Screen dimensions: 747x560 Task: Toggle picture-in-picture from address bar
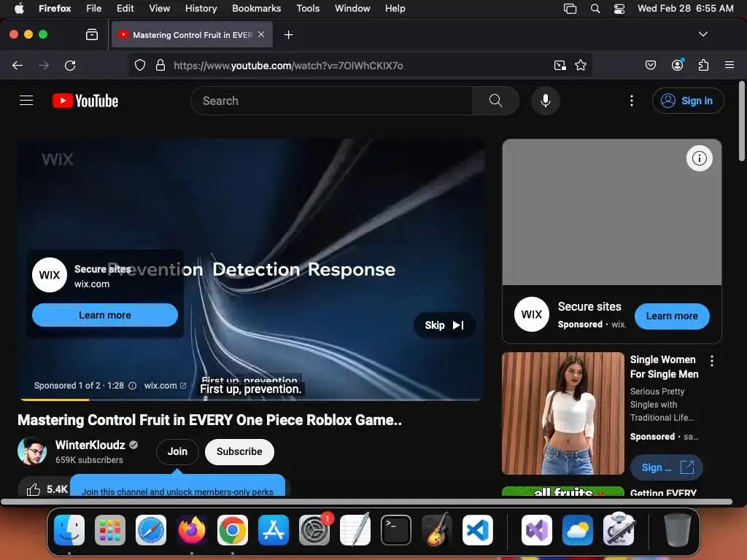[x=560, y=65]
